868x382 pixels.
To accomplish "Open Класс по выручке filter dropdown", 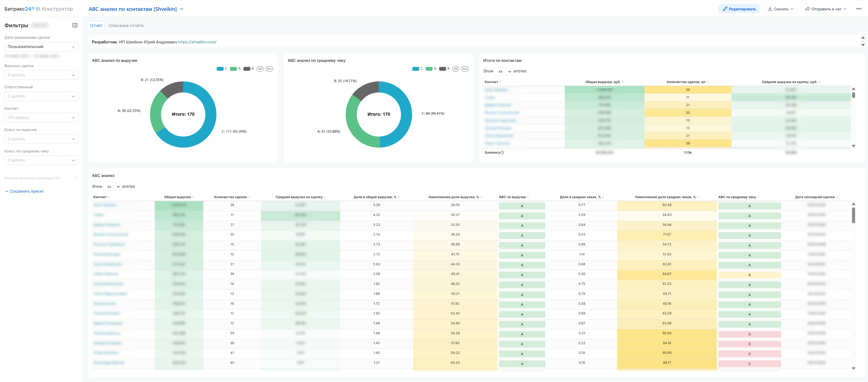I will point(41,139).
